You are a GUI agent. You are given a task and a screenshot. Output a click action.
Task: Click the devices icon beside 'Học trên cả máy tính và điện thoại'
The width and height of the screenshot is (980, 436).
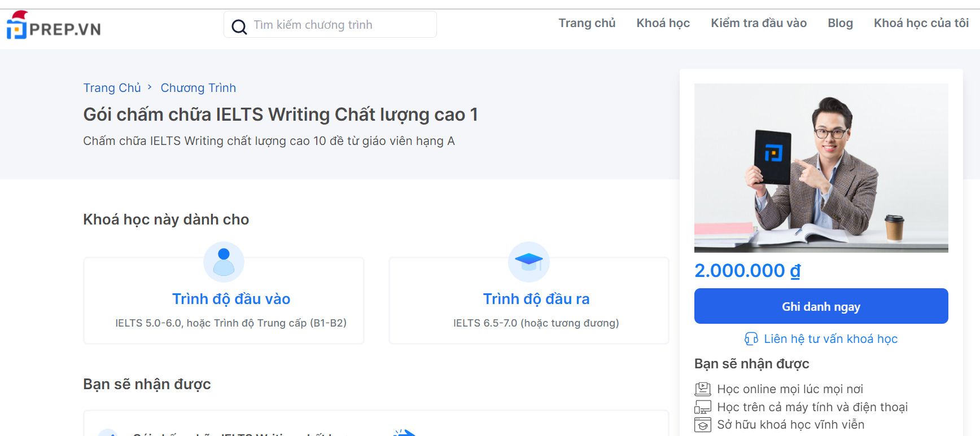[x=702, y=407]
